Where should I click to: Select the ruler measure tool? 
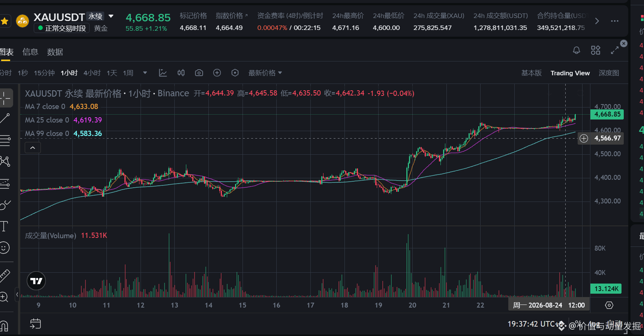click(5, 276)
